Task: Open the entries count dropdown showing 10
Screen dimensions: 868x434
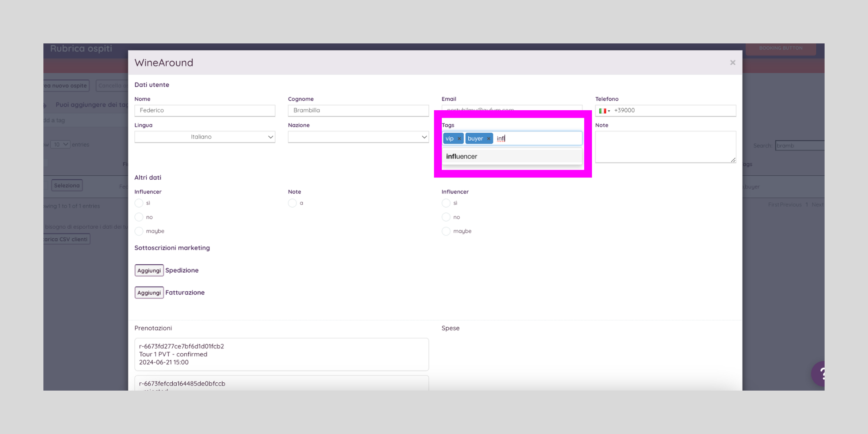Action: pyautogui.click(x=60, y=145)
